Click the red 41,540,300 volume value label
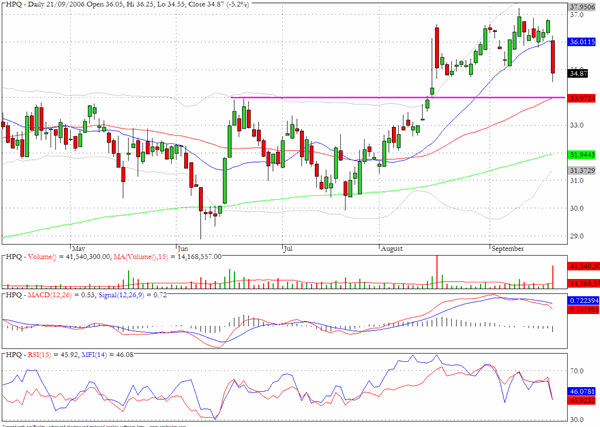This screenshot has height=427, width=600. [584, 266]
